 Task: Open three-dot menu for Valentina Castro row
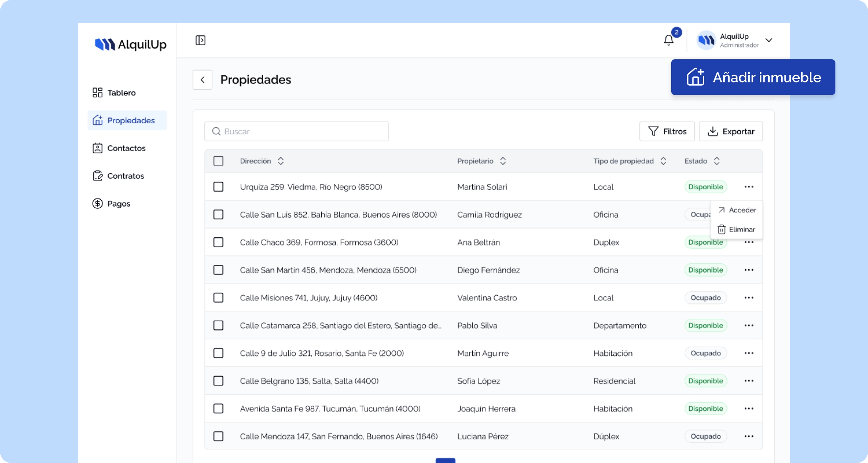[x=749, y=298]
